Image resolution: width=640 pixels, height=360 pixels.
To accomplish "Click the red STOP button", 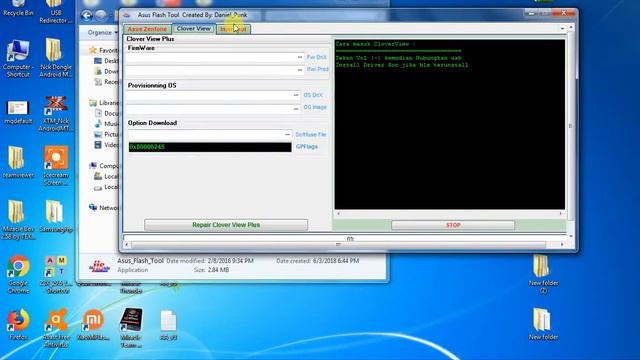I will [x=453, y=225].
